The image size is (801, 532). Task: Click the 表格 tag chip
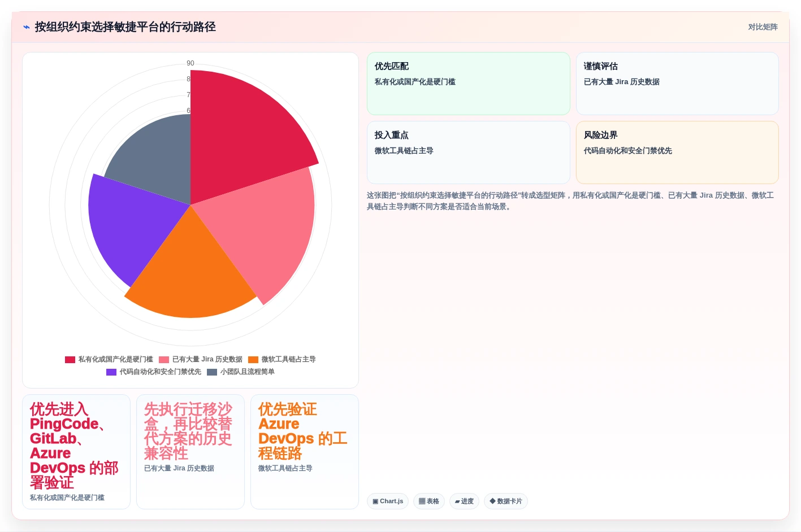click(429, 501)
